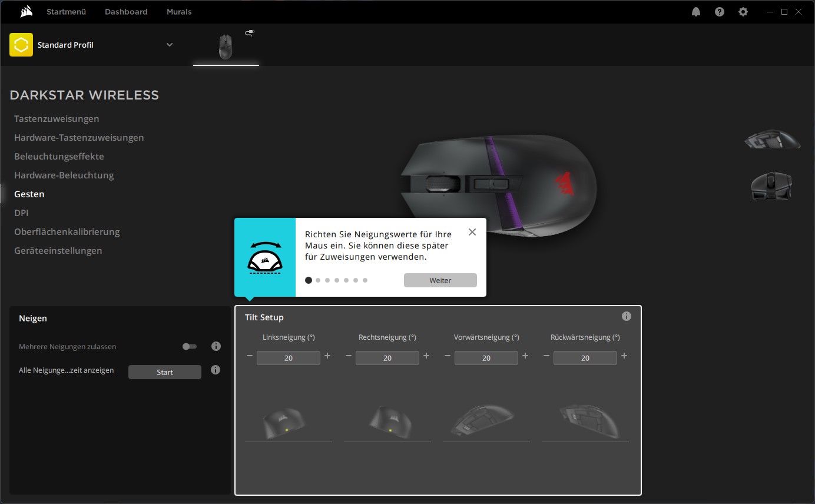815x504 pixels.
Task: Open the Dashboard tab
Action: (126, 12)
